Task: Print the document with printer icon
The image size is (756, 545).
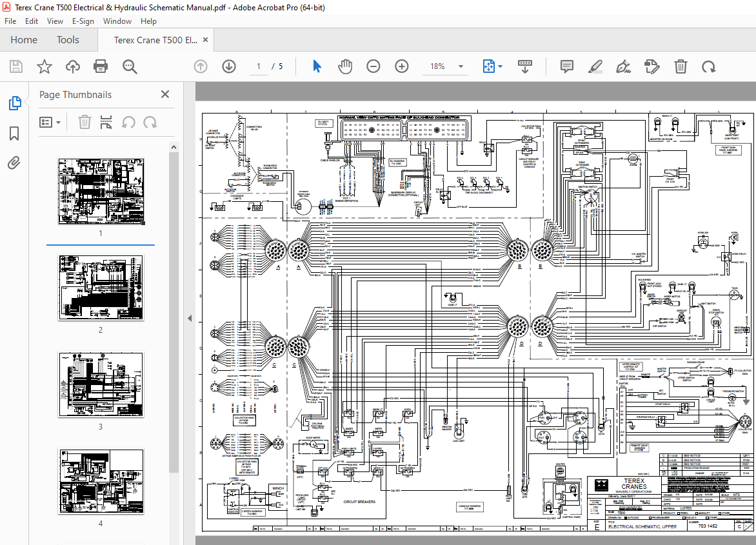Action: (x=101, y=66)
